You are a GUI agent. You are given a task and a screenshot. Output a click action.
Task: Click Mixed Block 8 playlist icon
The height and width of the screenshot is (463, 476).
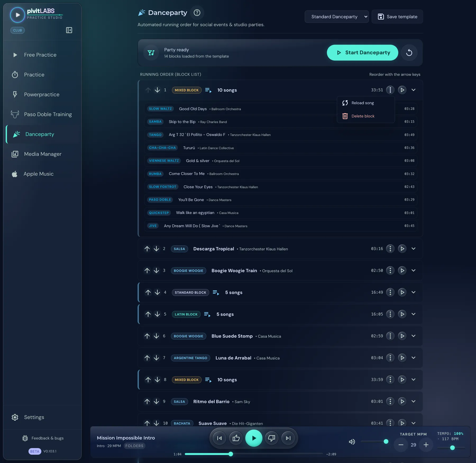pyautogui.click(x=208, y=380)
